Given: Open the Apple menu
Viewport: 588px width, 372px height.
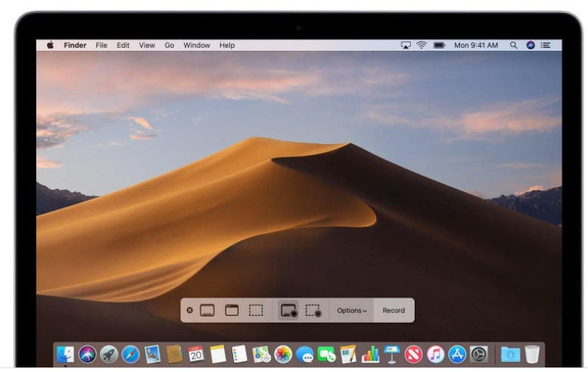Looking at the screenshot, I should 50,45.
